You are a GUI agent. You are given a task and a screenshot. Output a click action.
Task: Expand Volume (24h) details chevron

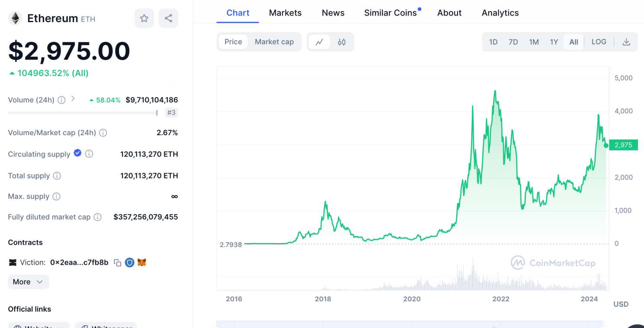tap(73, 99)
